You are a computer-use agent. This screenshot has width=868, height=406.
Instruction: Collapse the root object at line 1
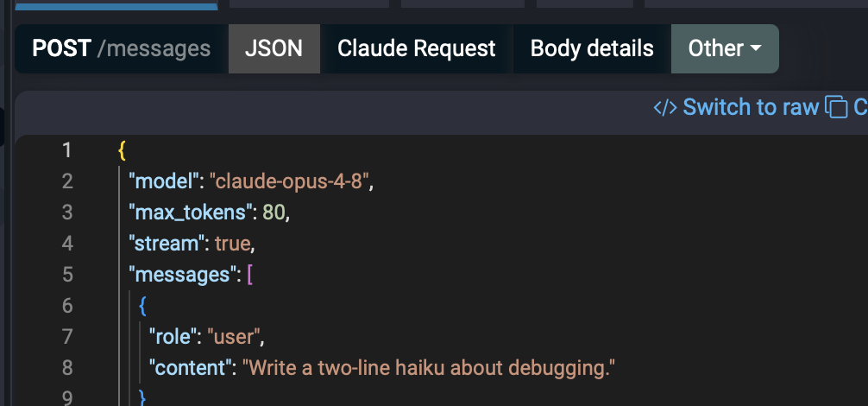point(122,150)
